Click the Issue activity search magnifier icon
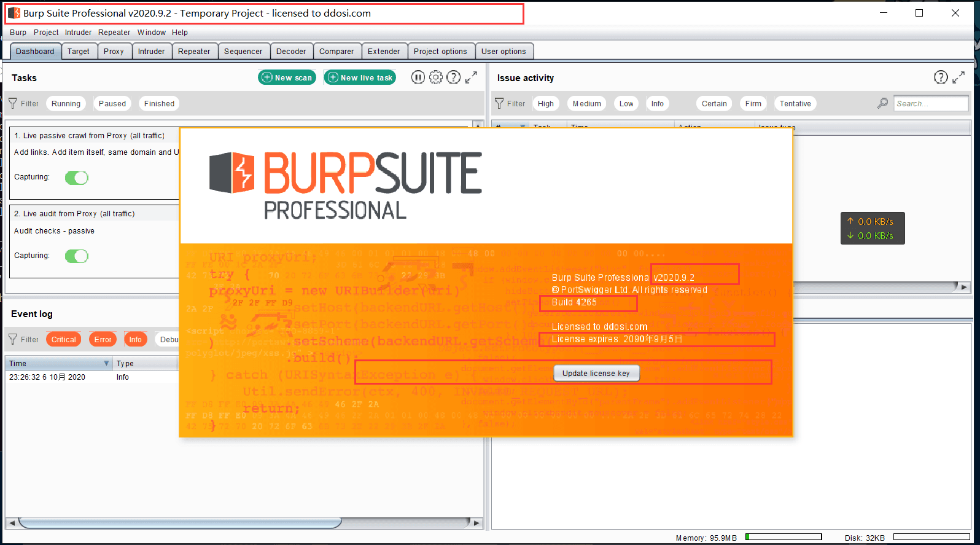Viewport: 980px width, 545px height. (882, 103)
